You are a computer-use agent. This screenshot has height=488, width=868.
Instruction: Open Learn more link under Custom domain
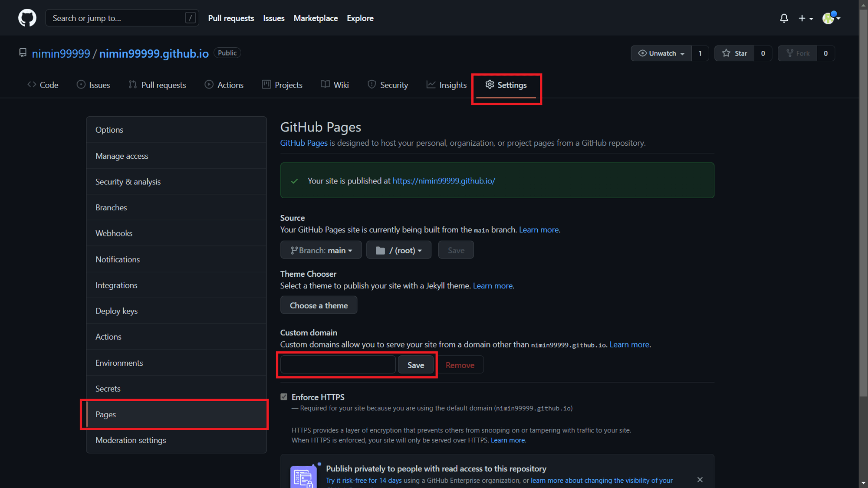(629, 344)
